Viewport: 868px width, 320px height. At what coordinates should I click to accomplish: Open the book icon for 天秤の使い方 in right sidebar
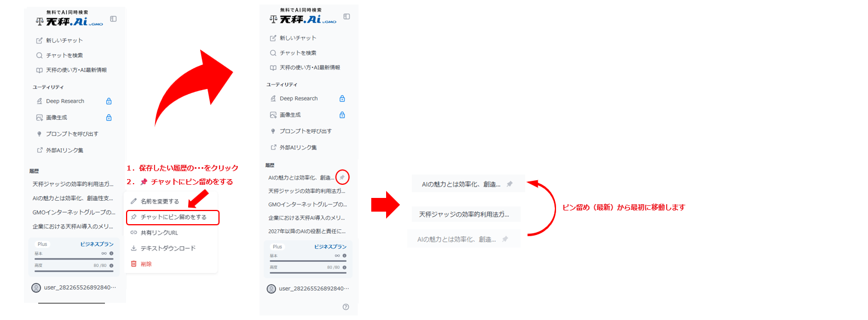[x=273, y=67]
